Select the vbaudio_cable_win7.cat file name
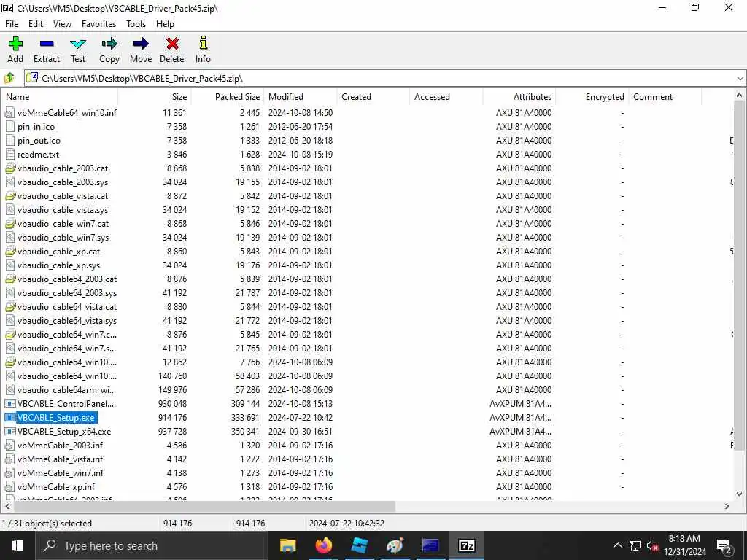The image size is (747, 560). pos(63,224)
